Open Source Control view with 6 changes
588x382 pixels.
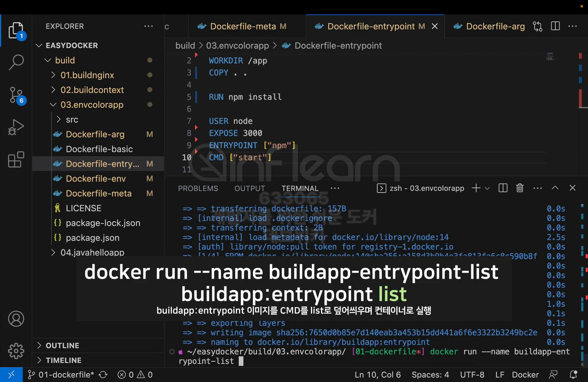point(16,95)
